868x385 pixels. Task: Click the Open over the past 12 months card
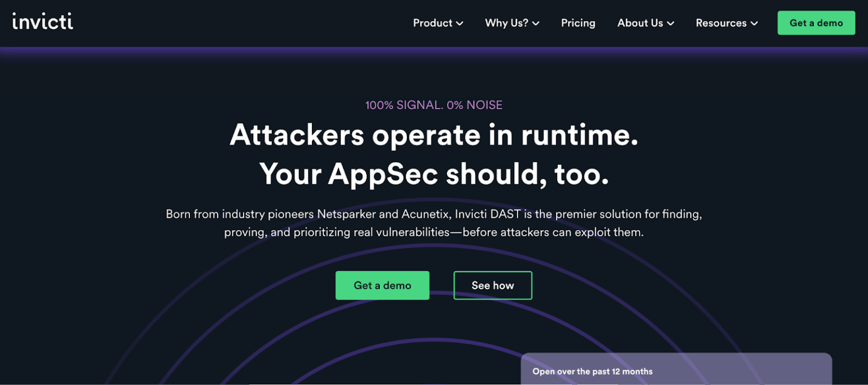pyautogui.click(x=676, y=369)
